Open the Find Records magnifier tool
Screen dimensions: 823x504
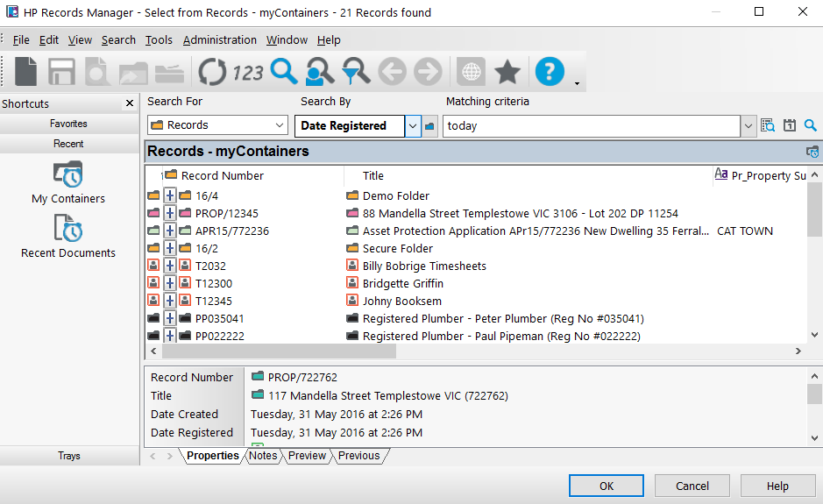pos(284,72)
